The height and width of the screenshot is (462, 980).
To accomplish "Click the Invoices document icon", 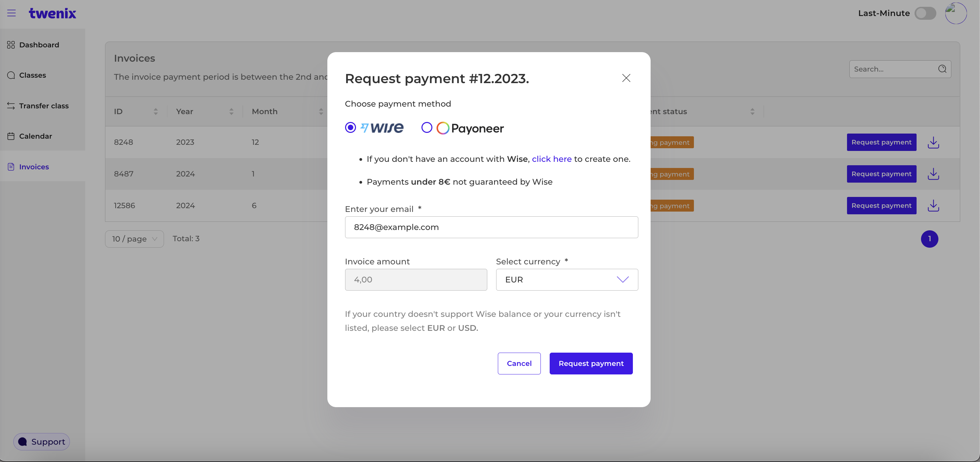I will pyautogui.click(x=11, y=166).
